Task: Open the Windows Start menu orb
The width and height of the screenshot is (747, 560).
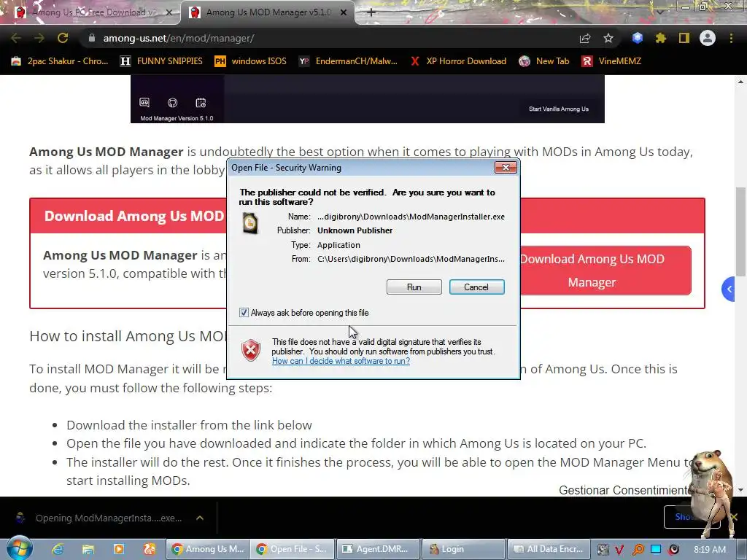Action: click(x=19, y=548)
